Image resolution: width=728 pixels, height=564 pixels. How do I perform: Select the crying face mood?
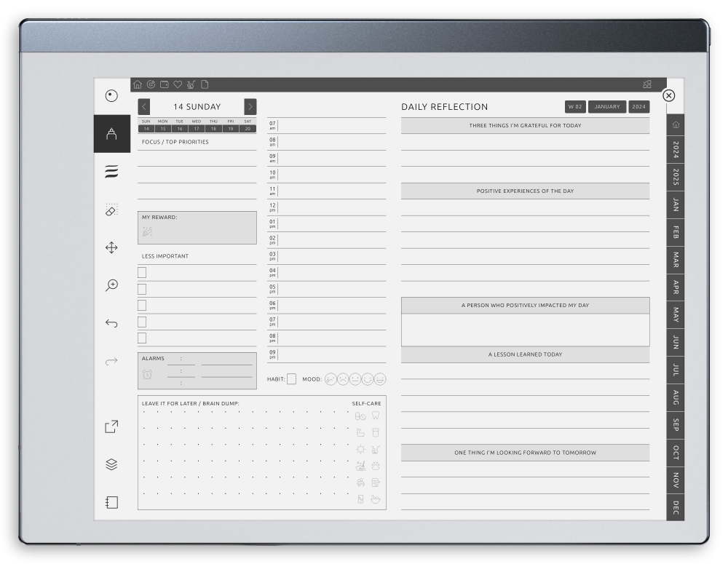[331, 379]
